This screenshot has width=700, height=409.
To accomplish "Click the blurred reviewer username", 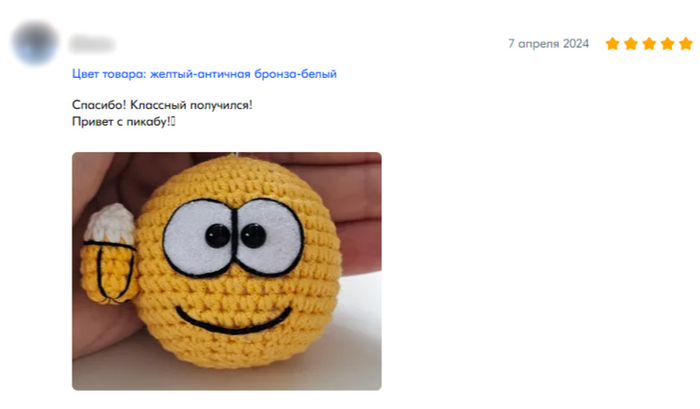I will point(92,44).
